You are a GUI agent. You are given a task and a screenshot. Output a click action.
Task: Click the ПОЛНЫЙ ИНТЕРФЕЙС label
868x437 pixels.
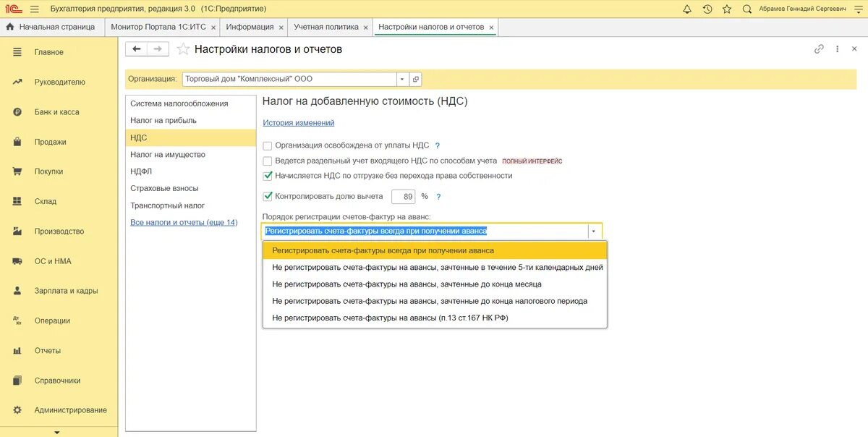[532, 161]
